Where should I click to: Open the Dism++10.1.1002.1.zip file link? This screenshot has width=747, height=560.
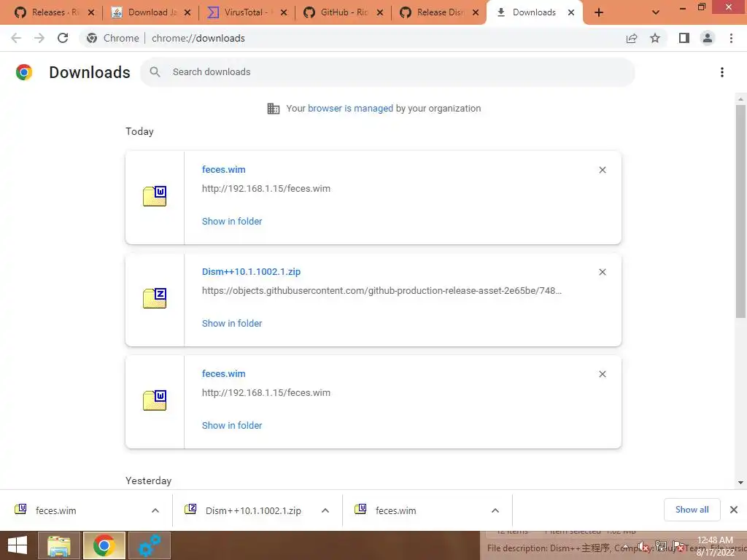251,271
